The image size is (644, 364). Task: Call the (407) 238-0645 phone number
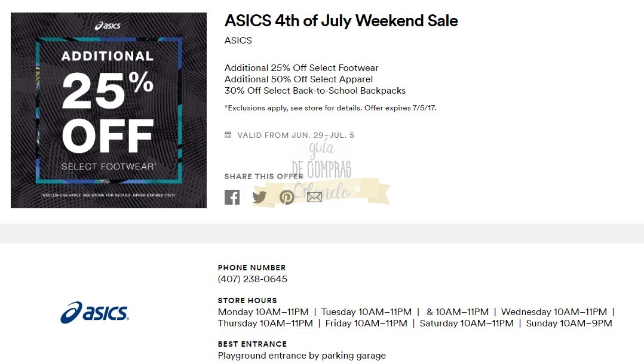point(252,279)
